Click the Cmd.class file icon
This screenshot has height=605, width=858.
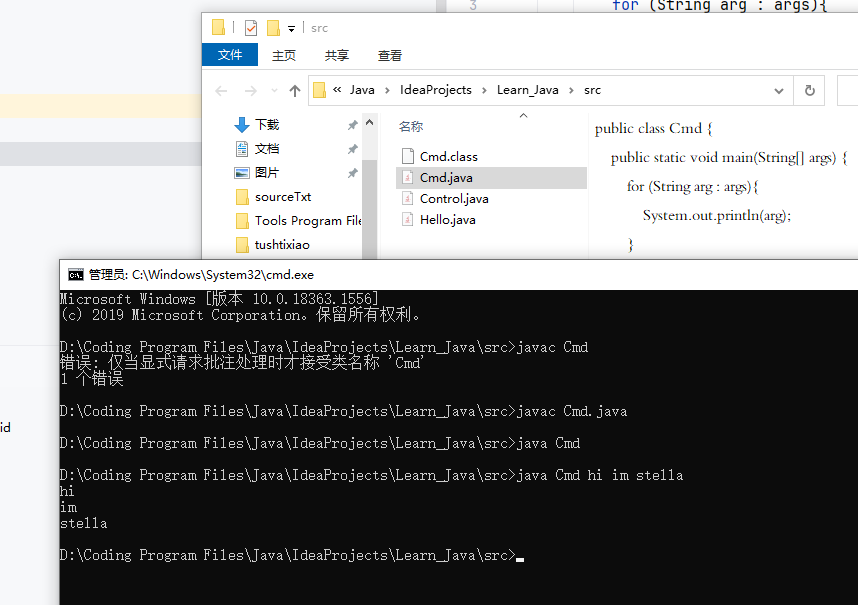408,156
